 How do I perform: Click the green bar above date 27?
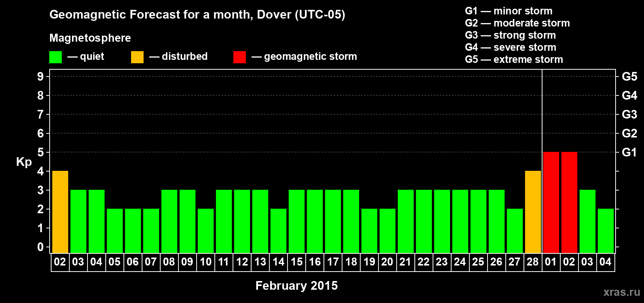click(515, 231)
